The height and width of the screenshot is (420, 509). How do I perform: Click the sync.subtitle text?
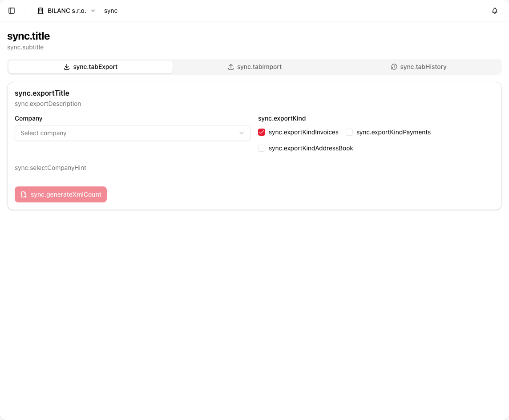[x=25, y=48]
